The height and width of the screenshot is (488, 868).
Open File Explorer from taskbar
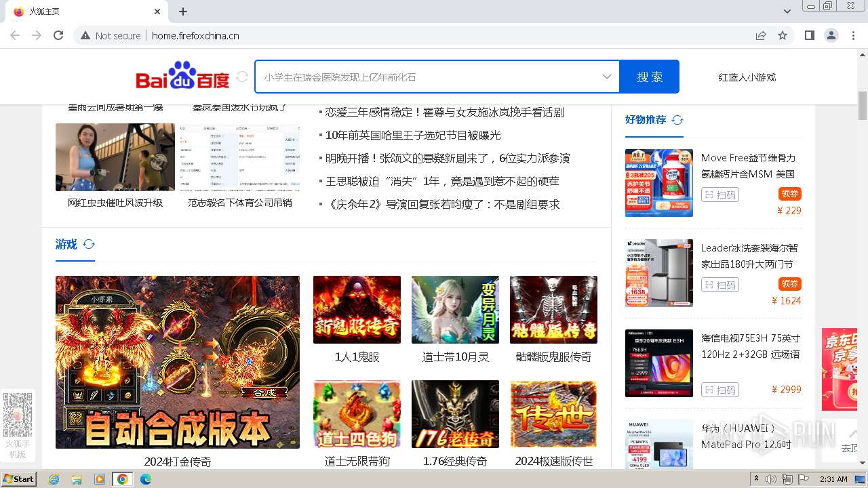[x=77, y=479]
